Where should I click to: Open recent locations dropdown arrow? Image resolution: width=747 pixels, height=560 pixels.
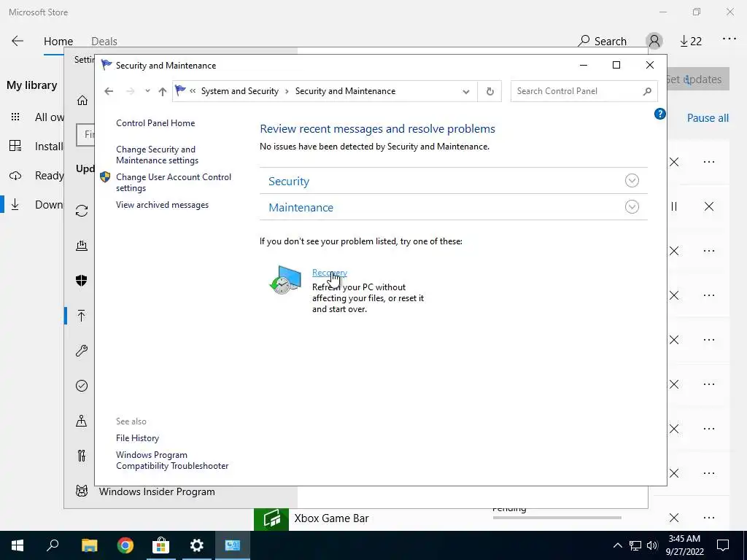(147, 91)
